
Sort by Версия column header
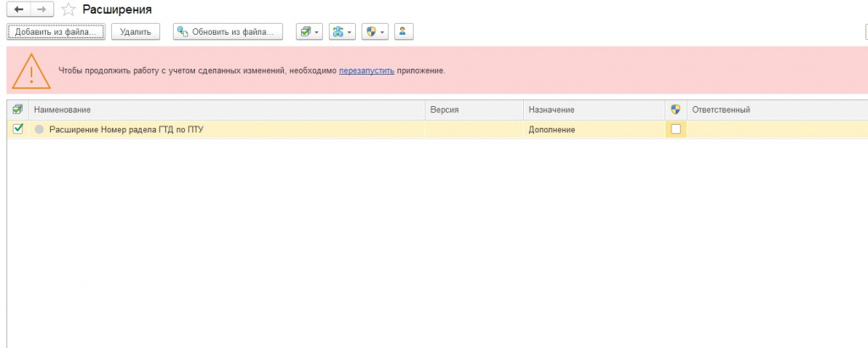pos(474,109)
